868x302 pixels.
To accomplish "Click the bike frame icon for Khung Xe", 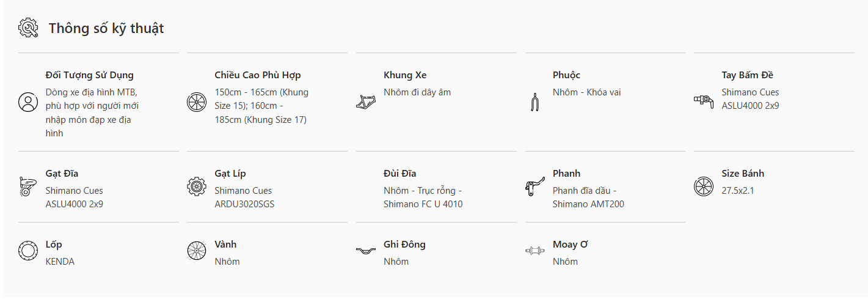I will tap(365, 102).
